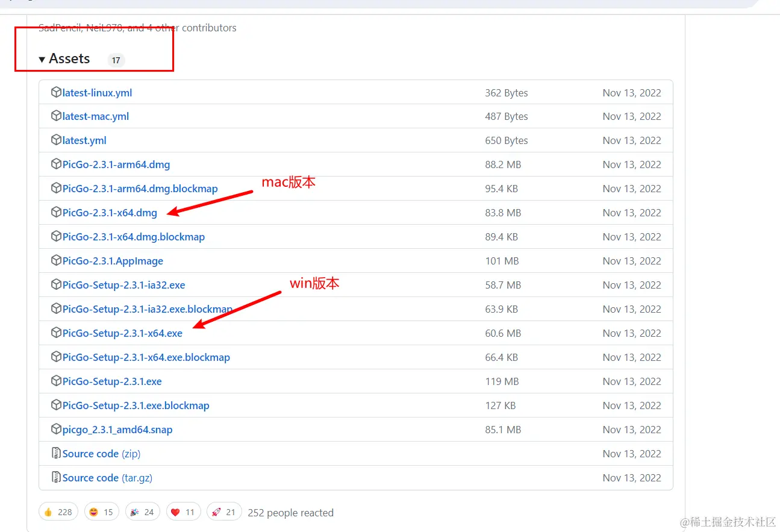The height and width of the screenshot is (532, 780).
Task: Download latest-linux.yml
Action: click(x=97, y=93)
